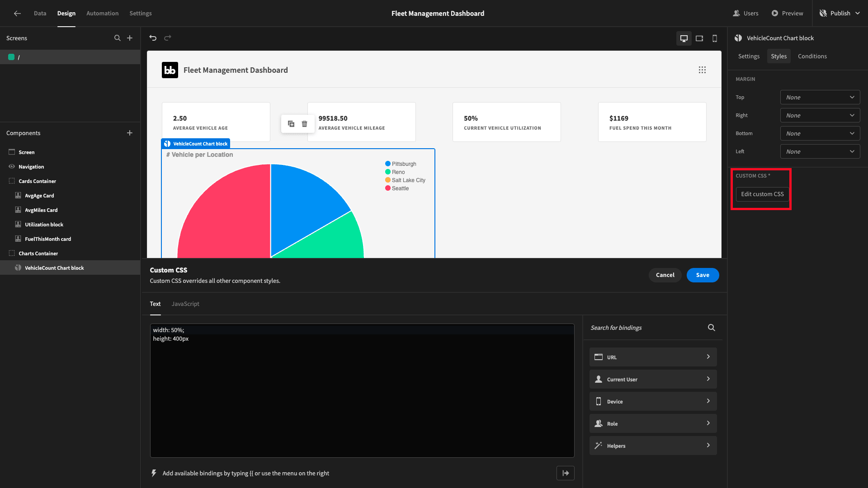Image resolution: width=868 pixels, height=488 pixels.
Task: Open the Preview button
Action: 788,14
